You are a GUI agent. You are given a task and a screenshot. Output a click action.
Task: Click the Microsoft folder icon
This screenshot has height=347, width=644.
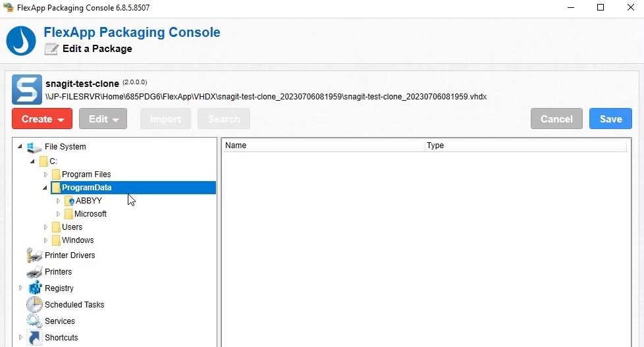68,213
